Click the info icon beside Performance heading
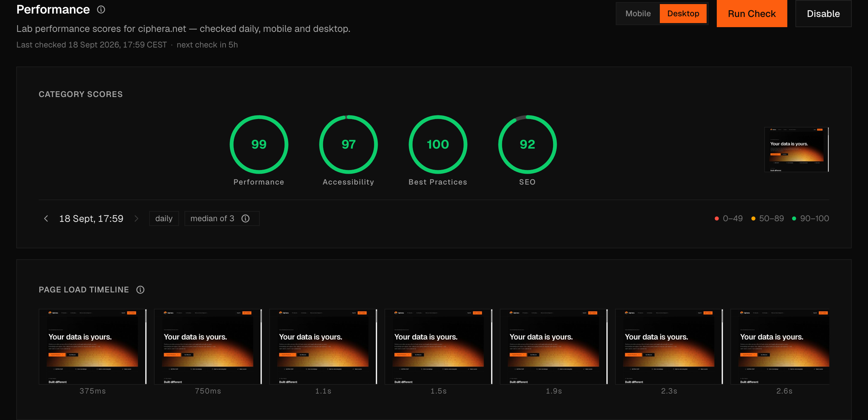Image resolution: width=868 pixels, height=420 pixels. pyautogui.click(x=101, y=9)
